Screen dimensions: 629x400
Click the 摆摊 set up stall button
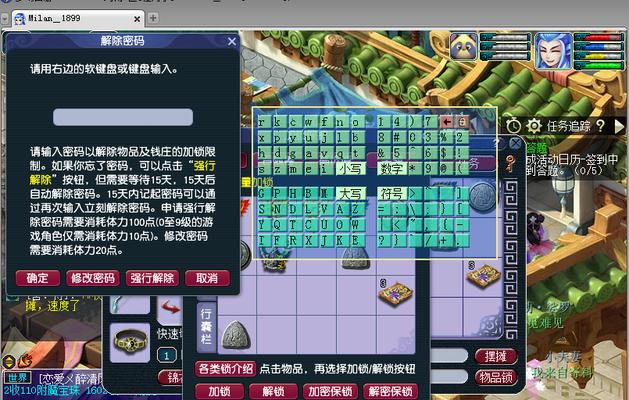tap(496, 356)
